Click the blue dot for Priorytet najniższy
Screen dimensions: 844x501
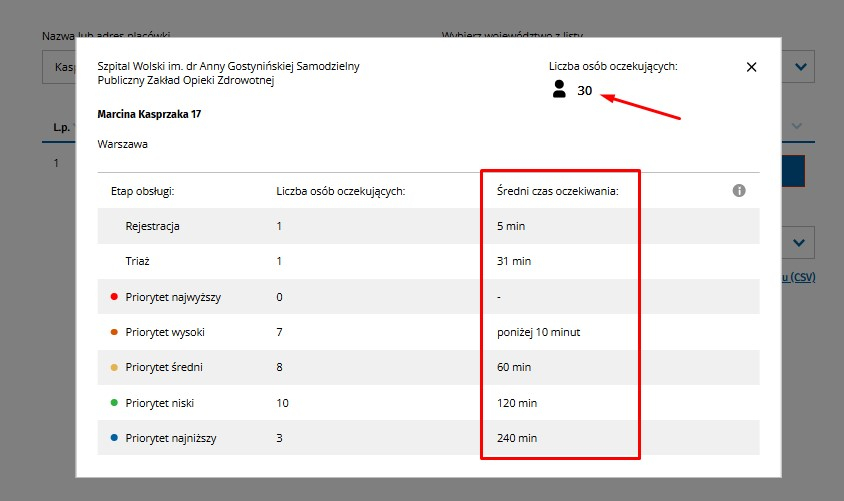[114, 438]
